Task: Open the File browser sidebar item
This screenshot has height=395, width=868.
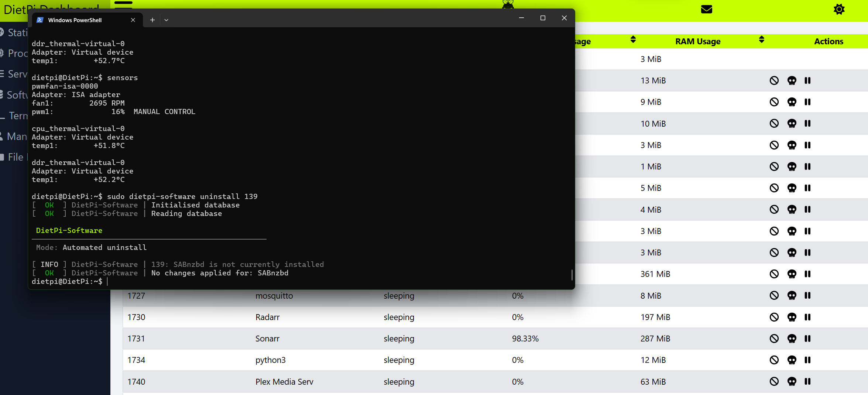Action: pos(15,157)
